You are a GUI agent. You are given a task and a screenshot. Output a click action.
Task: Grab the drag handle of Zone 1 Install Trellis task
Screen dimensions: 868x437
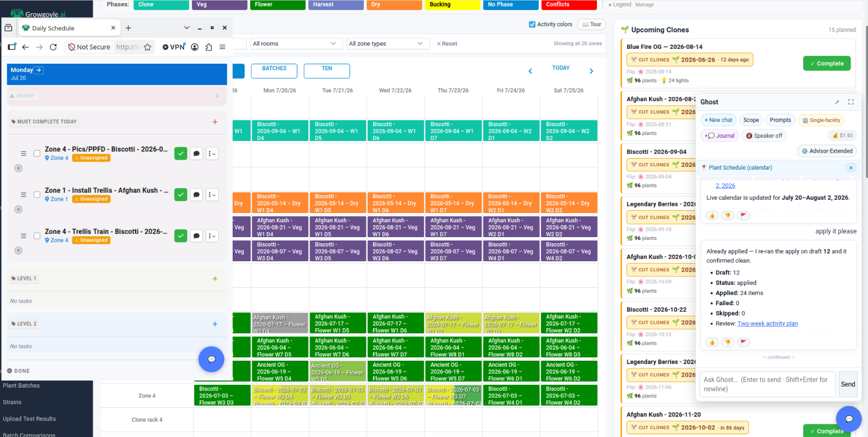(x=24, y=194)
